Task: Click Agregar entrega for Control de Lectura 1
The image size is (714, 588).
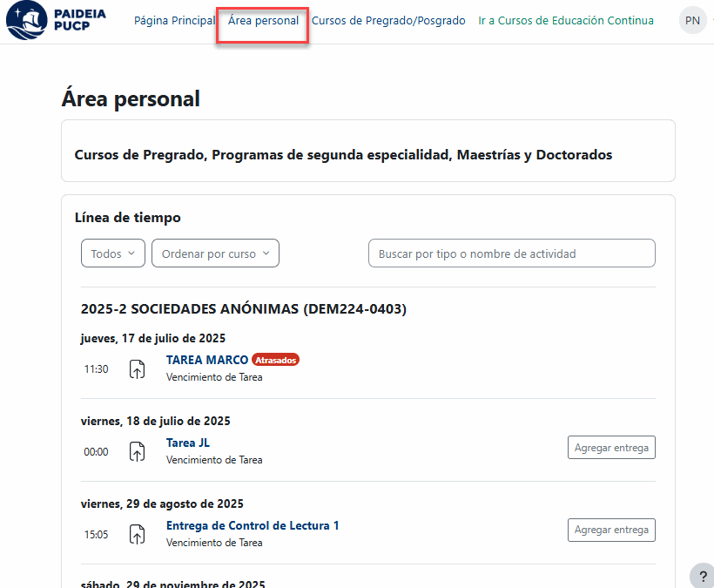Action: [x=611, y=531]
